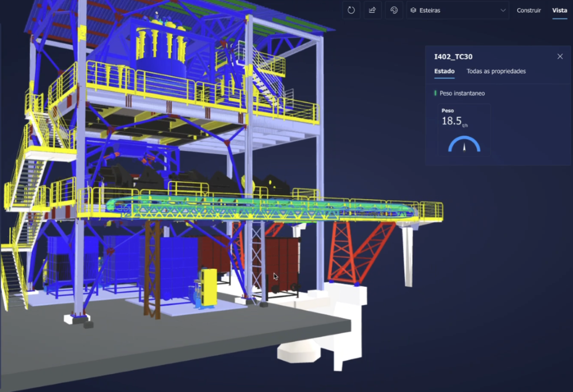Show Todas as propriedades tab
This screenshot has width=573, height=392.
(496, 71)
